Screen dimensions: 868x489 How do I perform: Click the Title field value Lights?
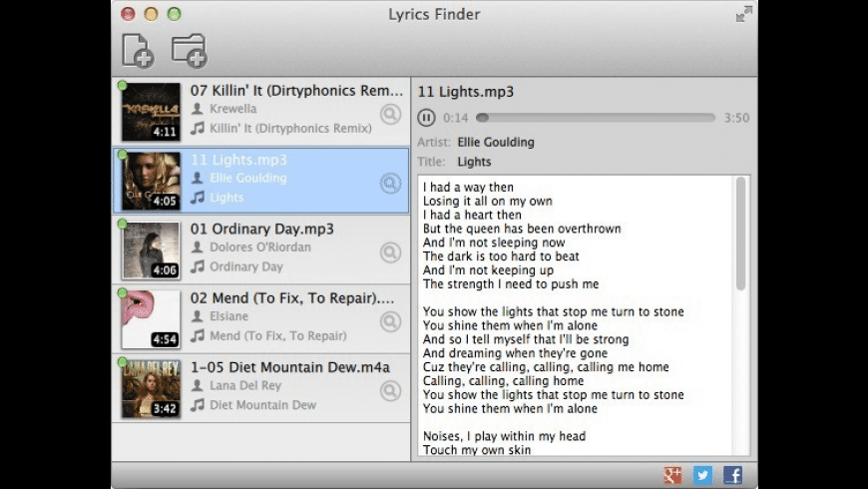click(x=474, y=162)
